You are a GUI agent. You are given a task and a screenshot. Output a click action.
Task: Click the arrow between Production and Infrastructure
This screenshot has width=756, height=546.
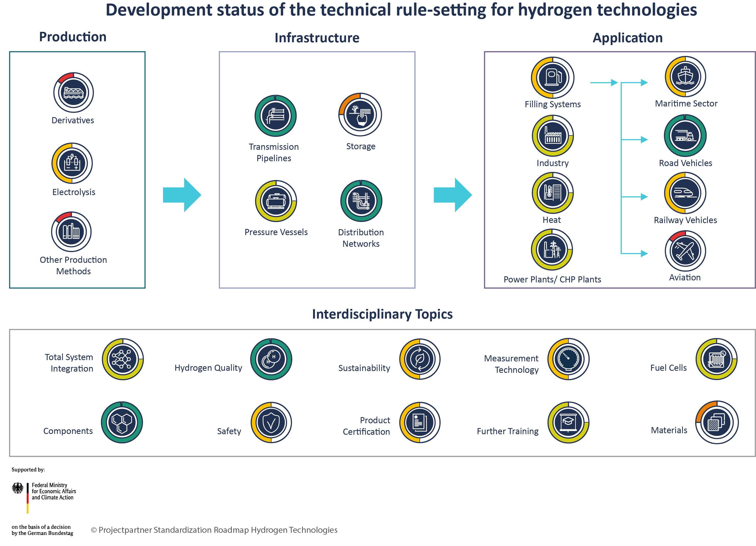(x=182, y=195)
